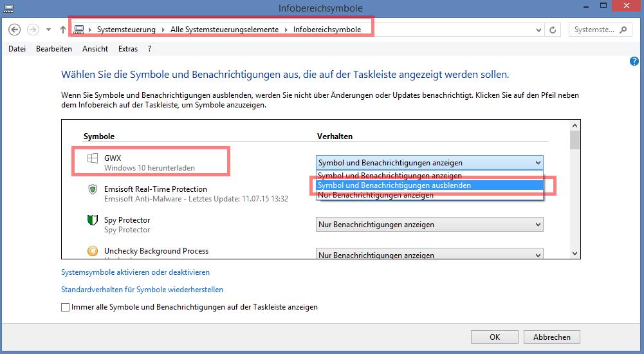Viewport: 644px width, 354px height.
Task: Expand the address bar history dropdown
Action: point(539,30)
